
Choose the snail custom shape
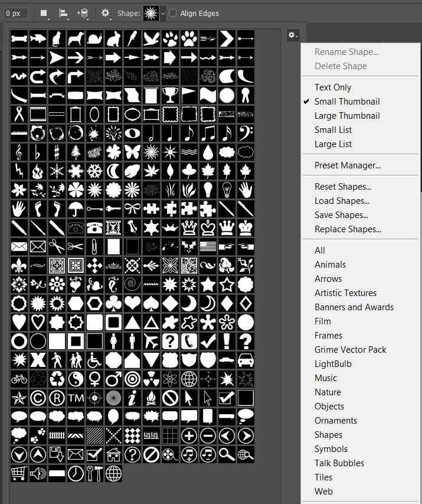tap(95, 39)
